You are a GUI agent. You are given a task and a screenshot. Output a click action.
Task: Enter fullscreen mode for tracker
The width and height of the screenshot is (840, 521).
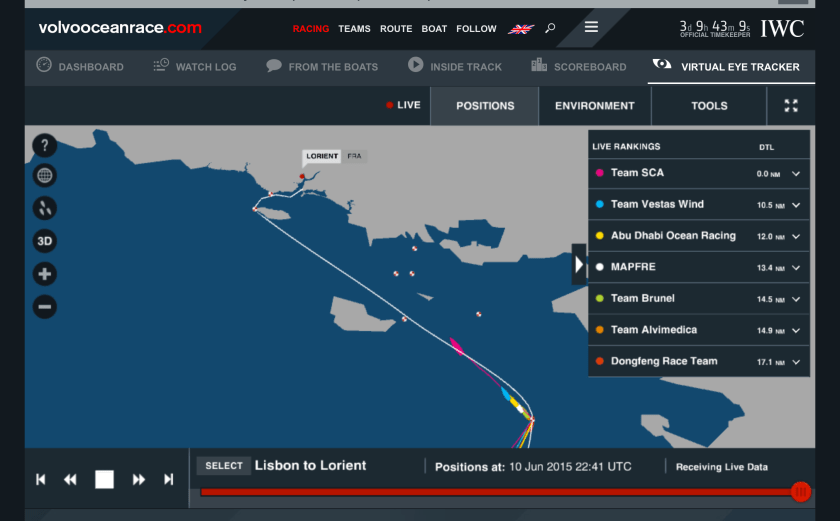(x=791, y=106)
